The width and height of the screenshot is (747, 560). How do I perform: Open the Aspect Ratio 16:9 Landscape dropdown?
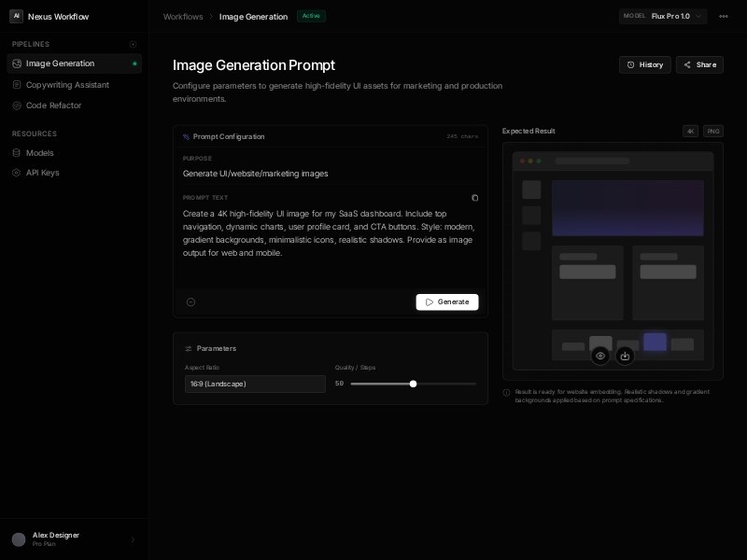tap(255, 384)
